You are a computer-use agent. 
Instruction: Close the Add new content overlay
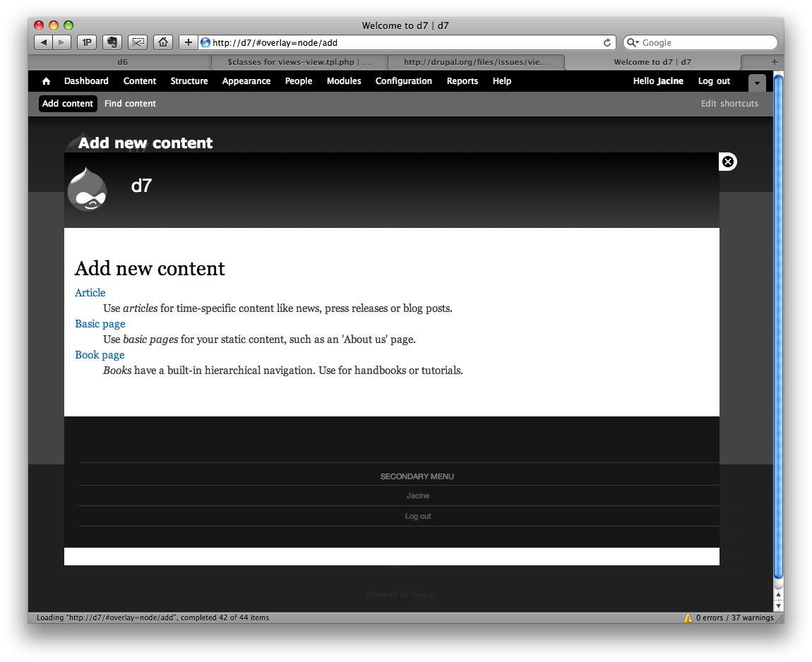click(x=727, y=162)
